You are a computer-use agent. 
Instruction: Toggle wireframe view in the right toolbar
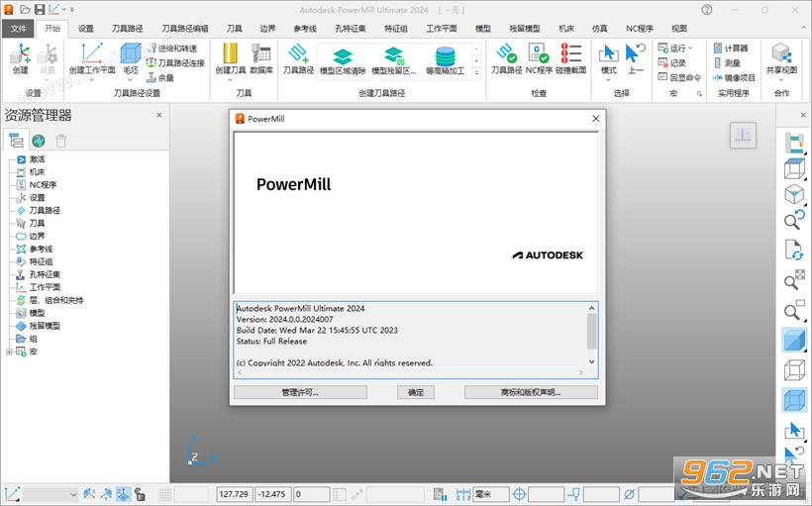pos(794,370)
